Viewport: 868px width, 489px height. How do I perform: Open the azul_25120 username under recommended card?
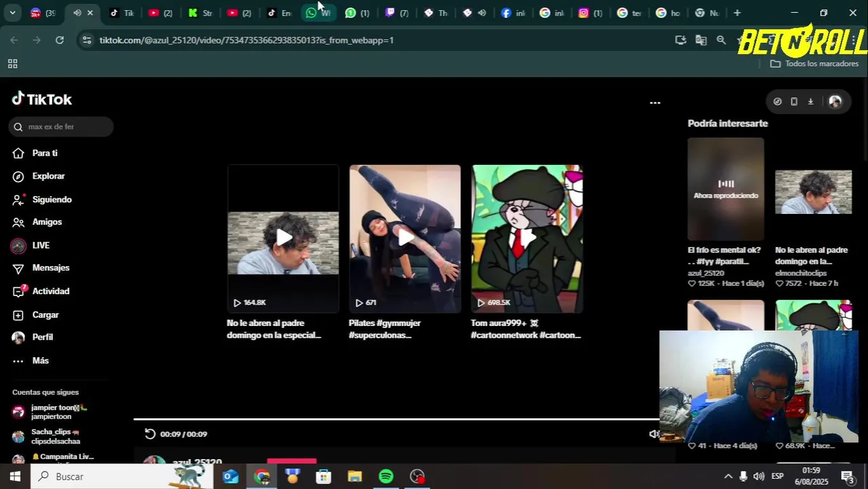click(706, 273)
